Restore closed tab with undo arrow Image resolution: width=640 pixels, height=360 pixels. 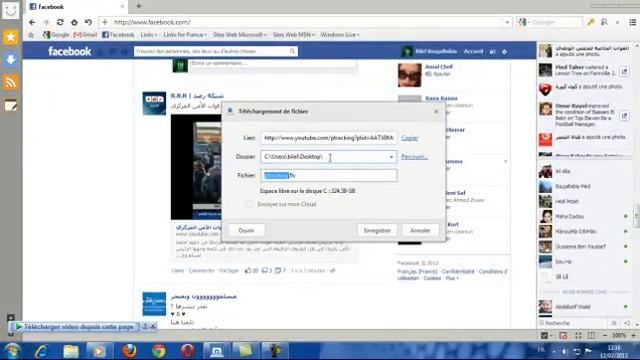click(88, 22)
